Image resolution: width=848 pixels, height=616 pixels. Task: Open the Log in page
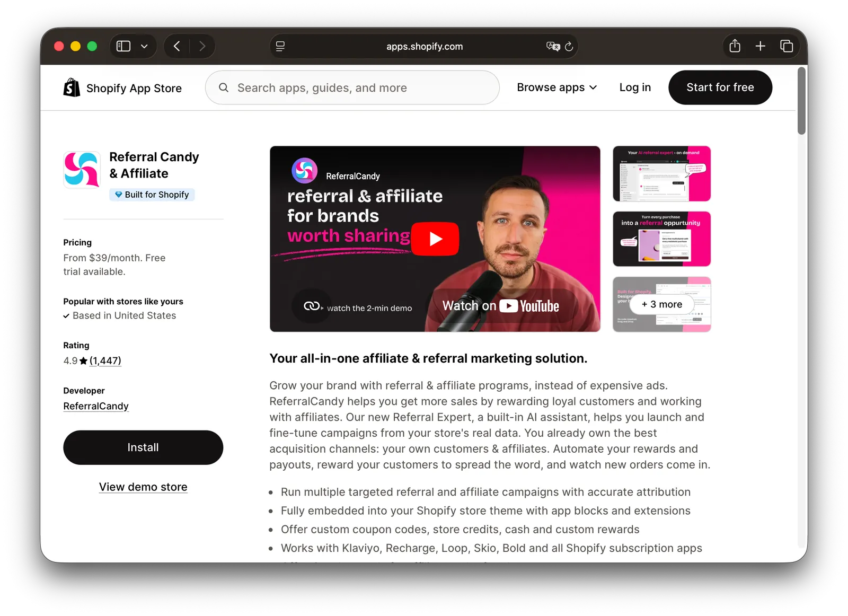coord(635,87)
